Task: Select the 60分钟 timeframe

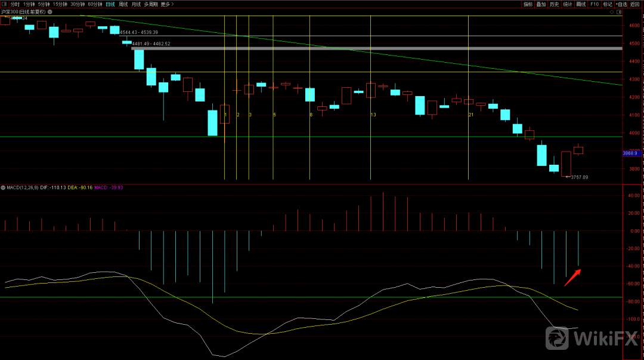Action: [95, 4]
